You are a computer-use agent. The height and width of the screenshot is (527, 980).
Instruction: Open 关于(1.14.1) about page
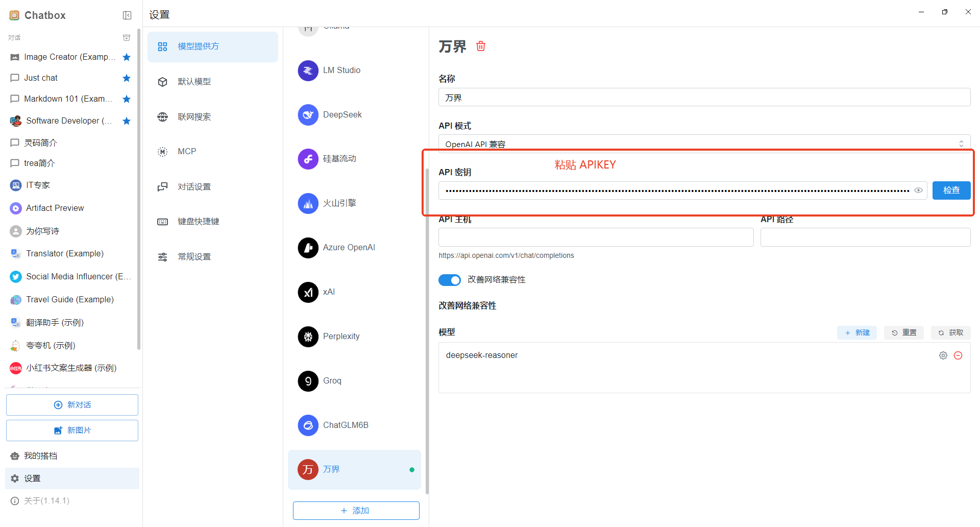click(72, 501)
